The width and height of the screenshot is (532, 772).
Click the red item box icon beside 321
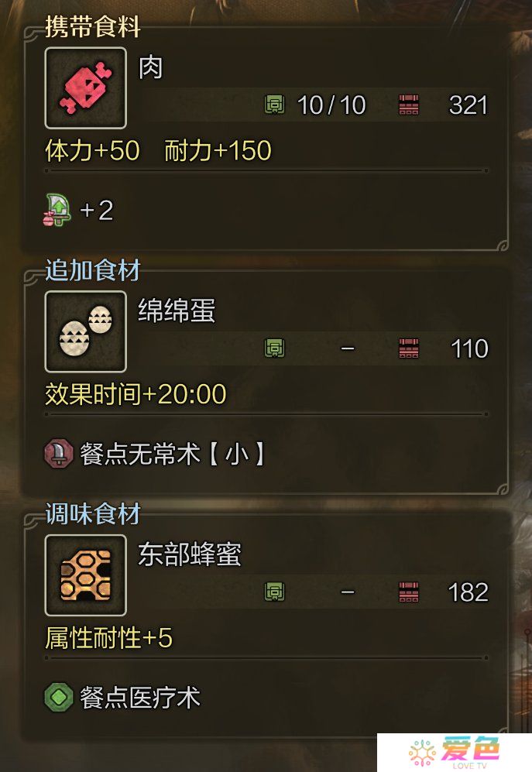tap(409, 105)
